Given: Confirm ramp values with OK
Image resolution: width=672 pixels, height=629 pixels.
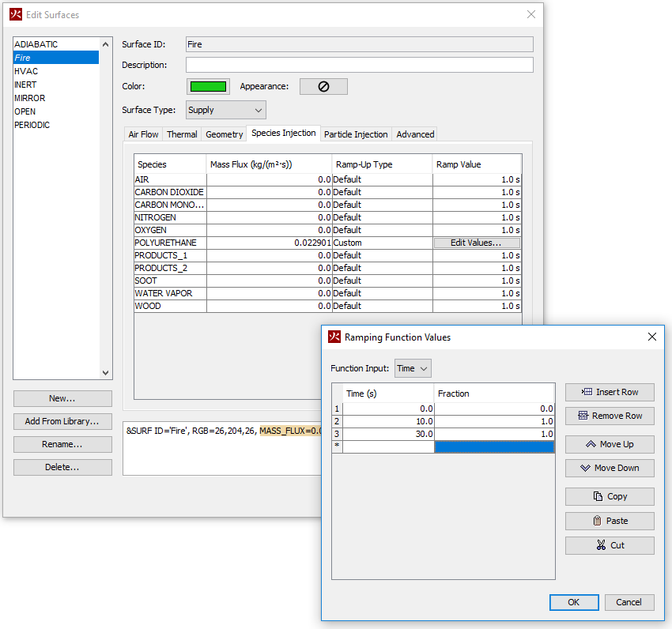Looking at the screenshot, I should coord(574,602).
